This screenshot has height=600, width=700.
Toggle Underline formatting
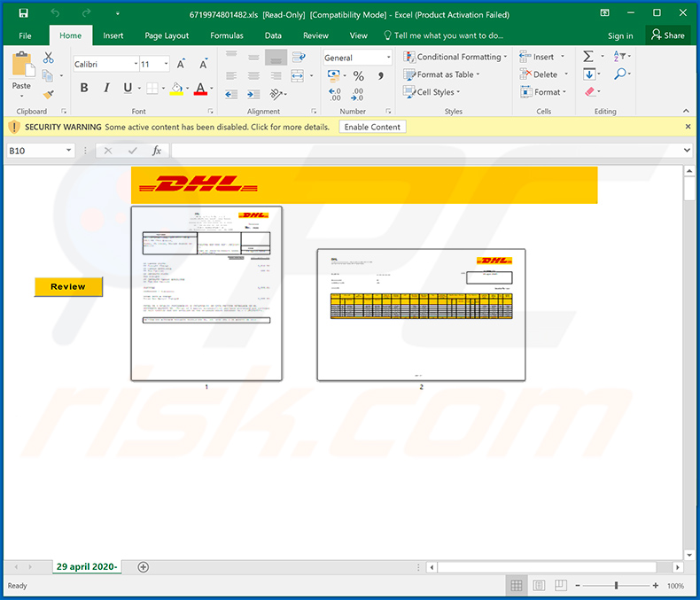click(128, 88)
